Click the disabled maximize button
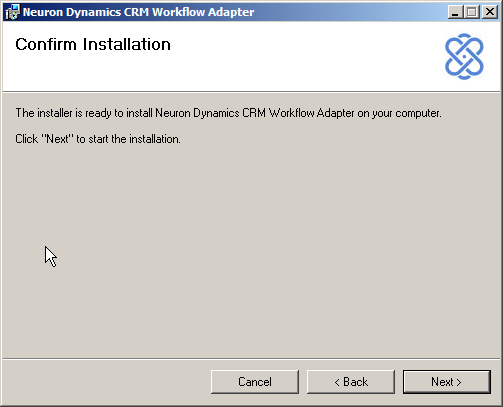The image size is (503, 407). pos(471,12)
